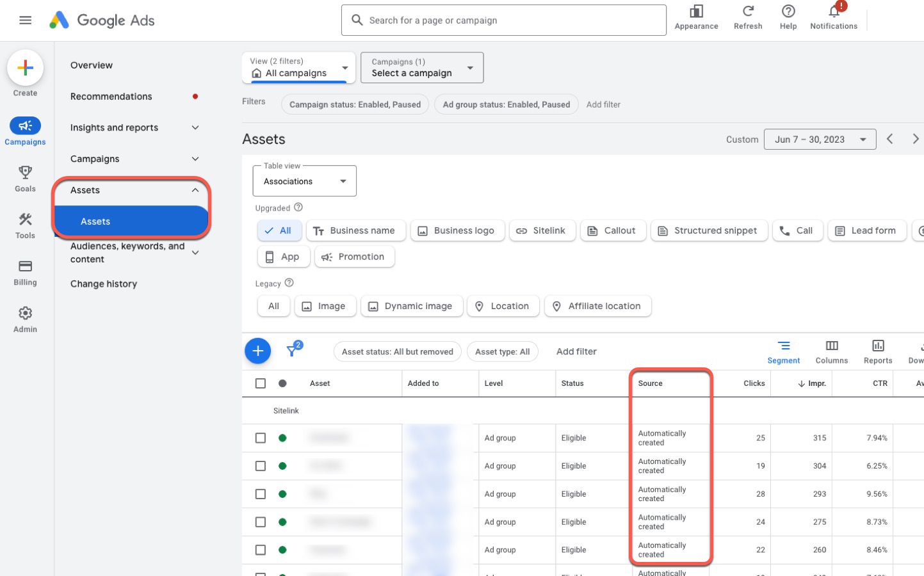
Task: Toggle status dot in 19-clicks row
Action: [282, 466]
